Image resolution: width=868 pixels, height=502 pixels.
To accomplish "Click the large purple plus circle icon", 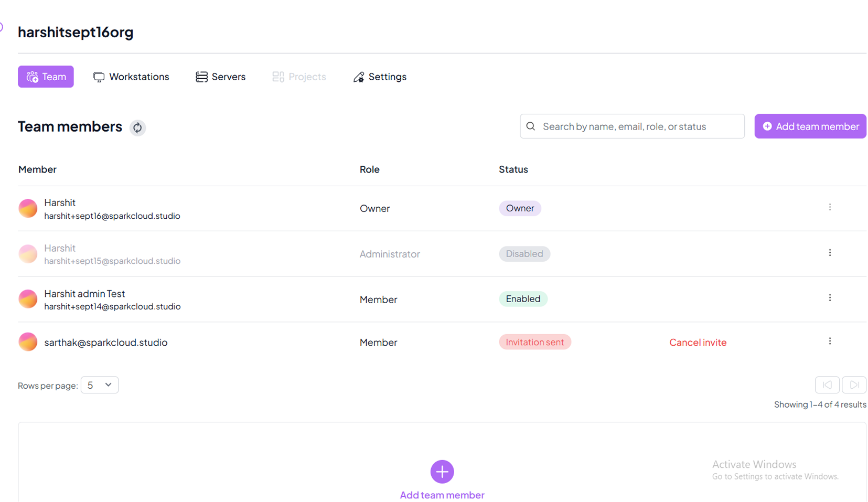I will 442,472.
